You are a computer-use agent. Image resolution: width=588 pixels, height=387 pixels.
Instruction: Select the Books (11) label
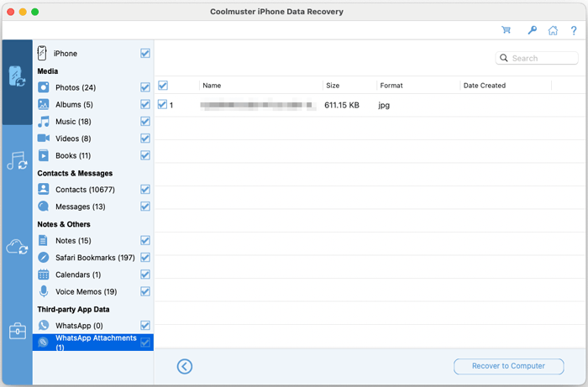[73, 155]
